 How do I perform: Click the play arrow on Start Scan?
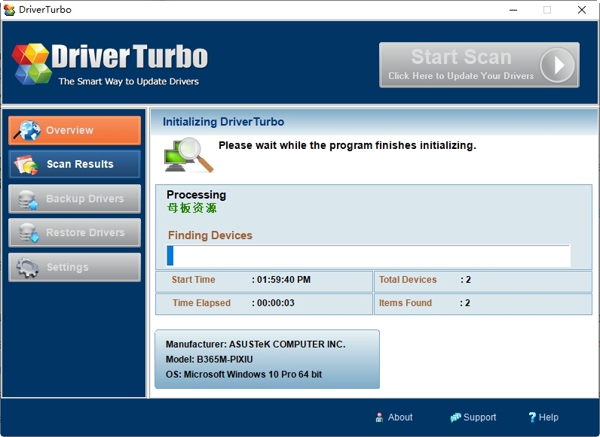click(x=556, y=64)
